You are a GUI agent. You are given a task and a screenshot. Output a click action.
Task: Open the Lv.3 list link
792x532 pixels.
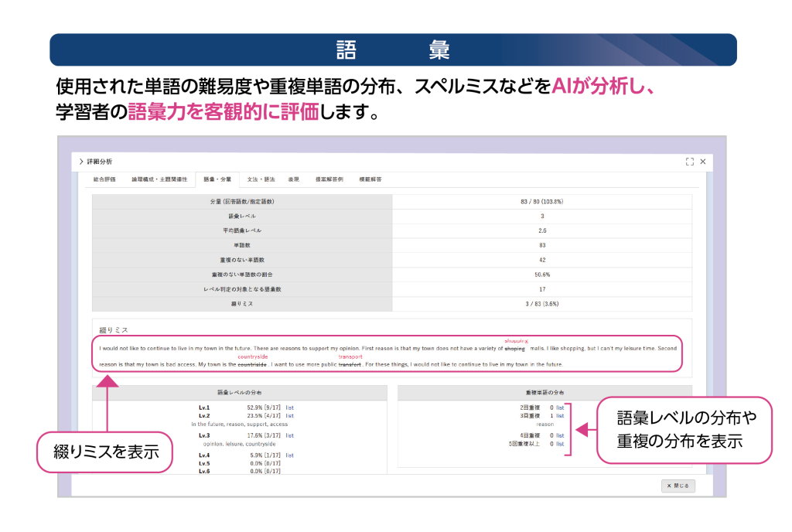pos(289,435)
